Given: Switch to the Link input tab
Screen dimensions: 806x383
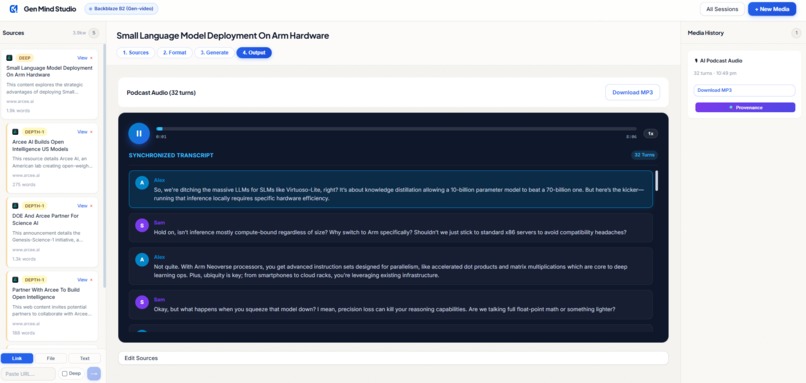Looking at the screenshot, I should click(x=17, y=358).
